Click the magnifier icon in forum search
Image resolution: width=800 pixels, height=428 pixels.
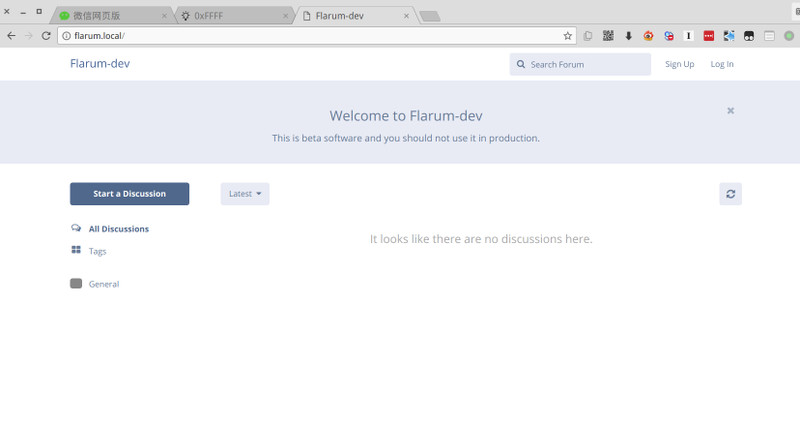coord(521,64)
